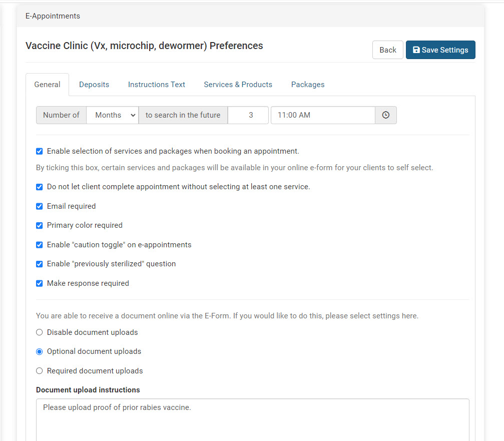The image size is (504, 441).
Task: Disable the caution toggle on e-appointments checkbox
Action: point(40,245)
